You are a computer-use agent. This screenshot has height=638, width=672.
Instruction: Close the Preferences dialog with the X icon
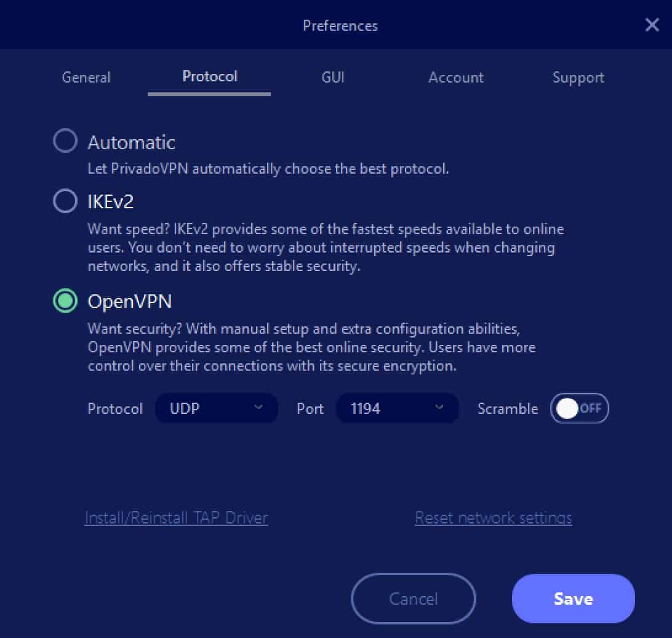652,25
